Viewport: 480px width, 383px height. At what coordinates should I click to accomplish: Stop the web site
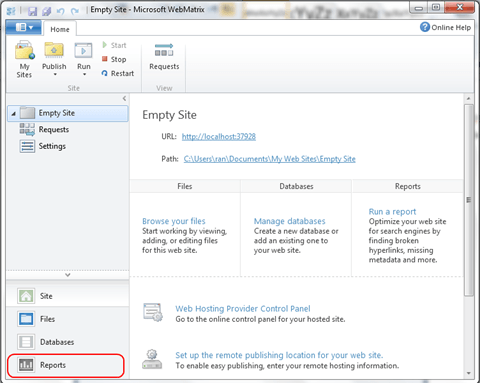(x=114, y=59)
